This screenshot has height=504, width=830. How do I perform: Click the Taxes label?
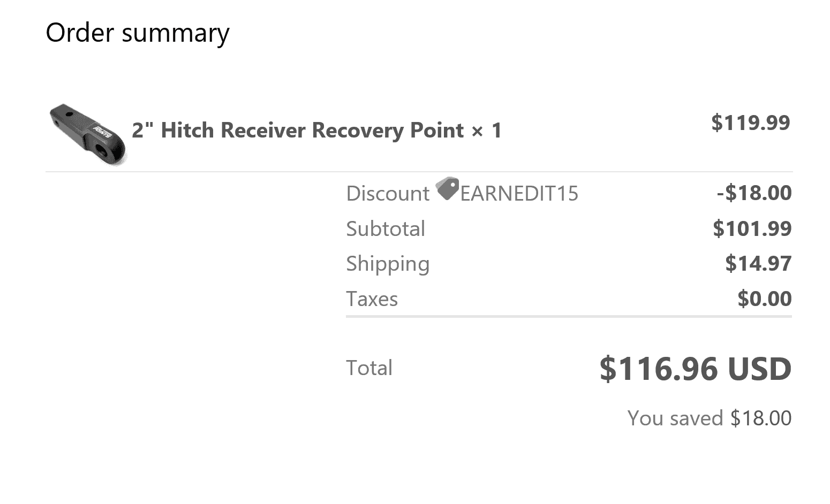click(x=372, y=299)
